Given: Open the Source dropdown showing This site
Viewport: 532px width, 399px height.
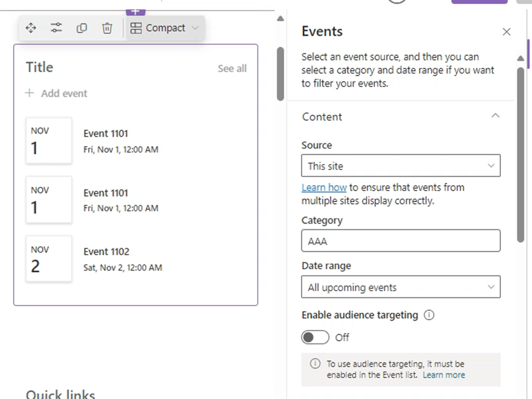Looking at the screenshot, I should (401, 166).
